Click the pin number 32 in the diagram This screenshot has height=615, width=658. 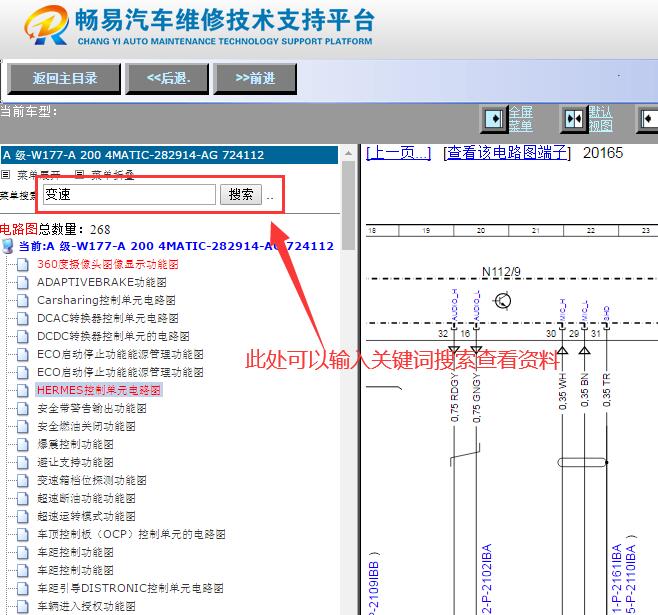click(443, 334)
